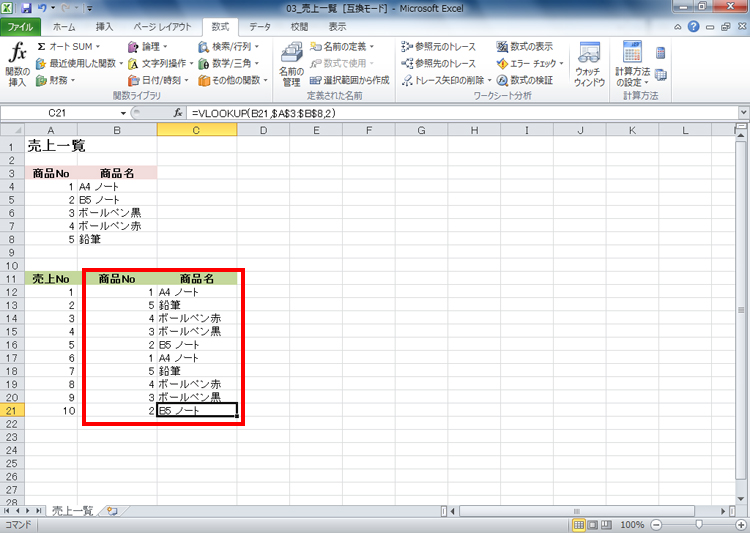Open the AutoSum (オート SUM) function

click(x=68, y=47)
